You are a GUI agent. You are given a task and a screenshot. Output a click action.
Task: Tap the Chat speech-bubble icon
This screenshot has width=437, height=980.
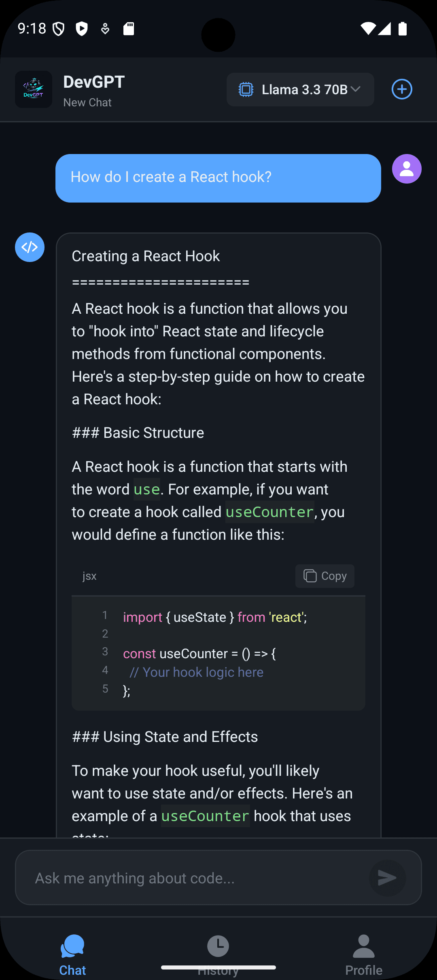(x=72, y=946)
